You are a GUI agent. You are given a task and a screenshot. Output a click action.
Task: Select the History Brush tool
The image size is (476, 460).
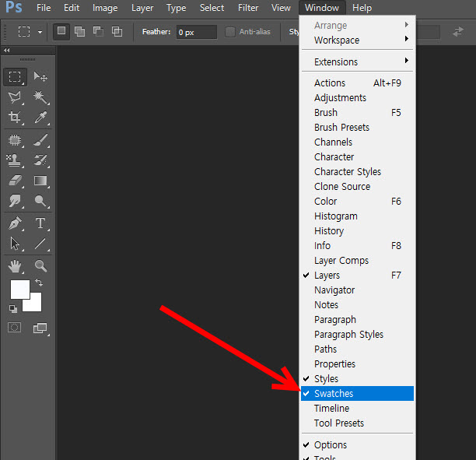click(40, 160)
